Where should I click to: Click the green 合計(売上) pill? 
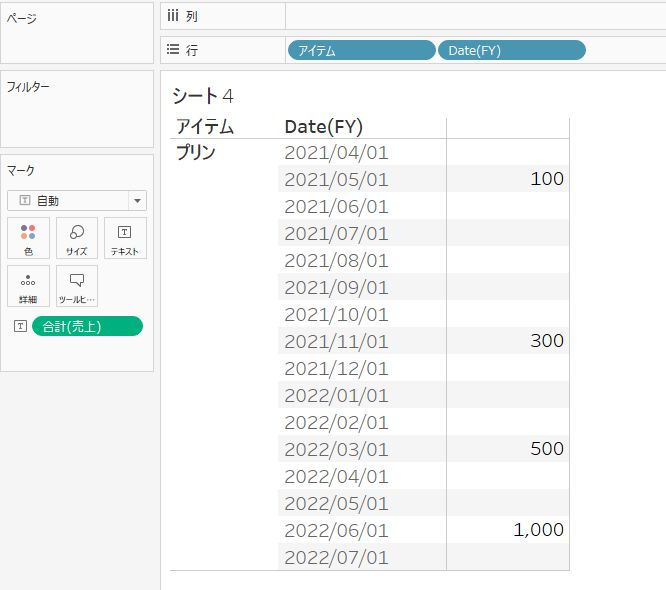tap(87, 326)
